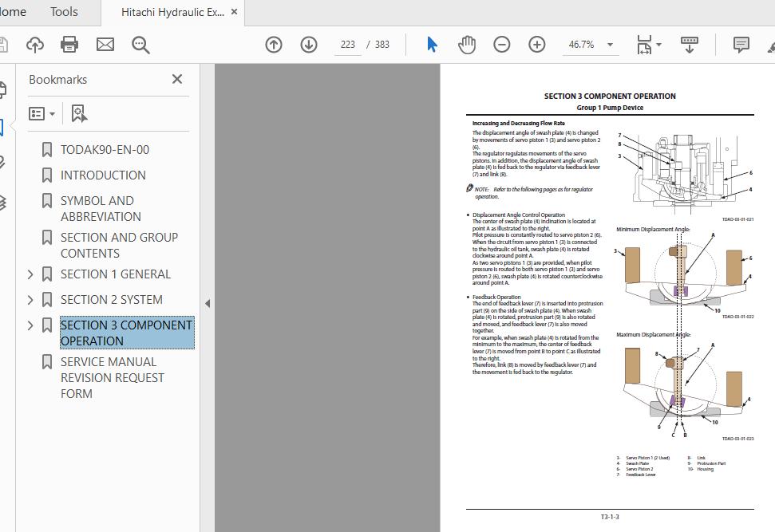The height and width of the screenshot is (532, 775).
Task: Click 'SECTION 3 COMPONENT OPERATION' page heading
Action: (610, 97)
